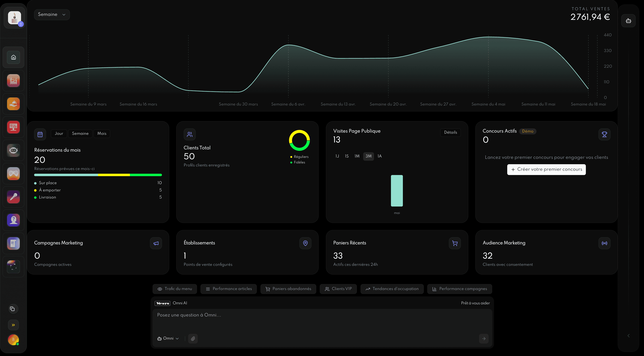Image resolution: width=644 pixels, height=356 pixels.
Task: Click the Sur place reservations row
Action: [98, 183]
